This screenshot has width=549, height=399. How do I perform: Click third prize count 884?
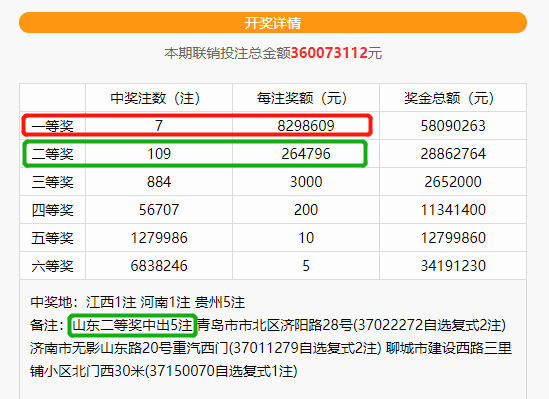[159, 182]
